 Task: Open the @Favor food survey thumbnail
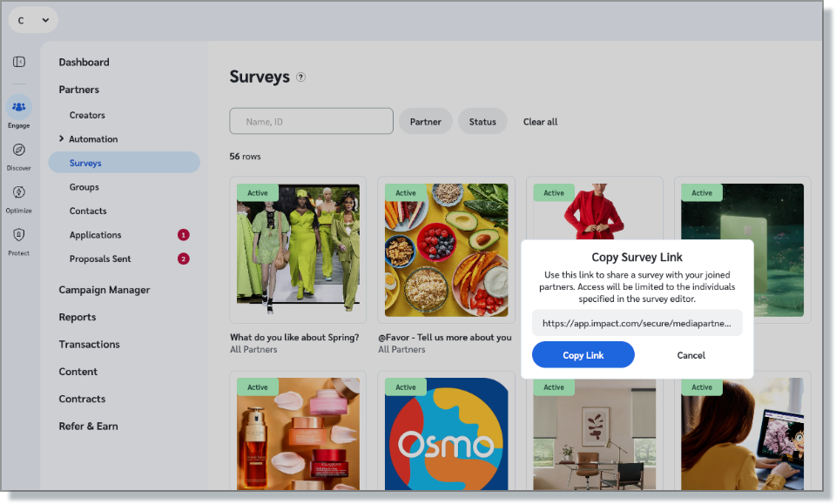coord(446,250)
